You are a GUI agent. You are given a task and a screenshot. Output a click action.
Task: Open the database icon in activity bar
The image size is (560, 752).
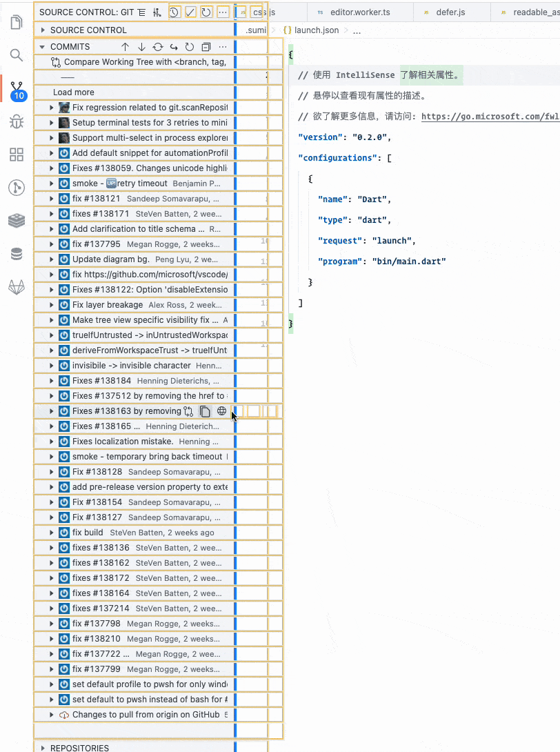tap(17, 254)
